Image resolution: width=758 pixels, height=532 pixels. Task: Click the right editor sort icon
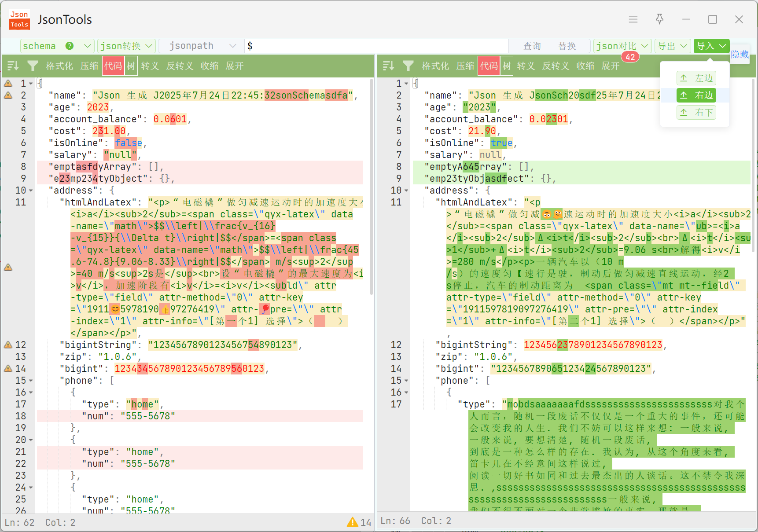click(389, 66)
